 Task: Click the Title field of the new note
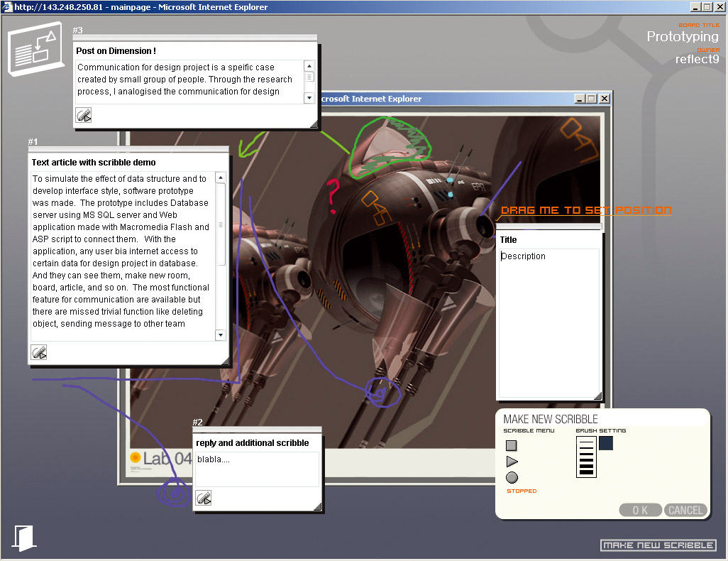point(548,240)
